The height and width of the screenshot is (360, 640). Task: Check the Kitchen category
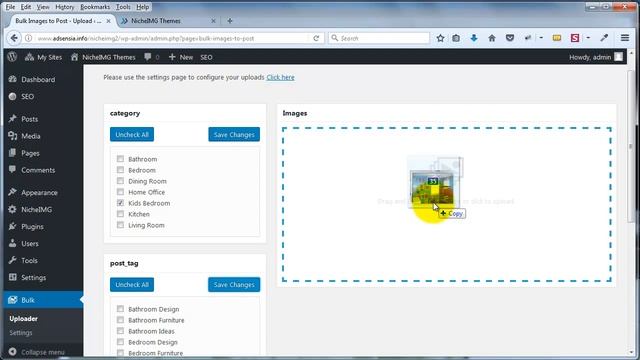(x=120, y=214)
